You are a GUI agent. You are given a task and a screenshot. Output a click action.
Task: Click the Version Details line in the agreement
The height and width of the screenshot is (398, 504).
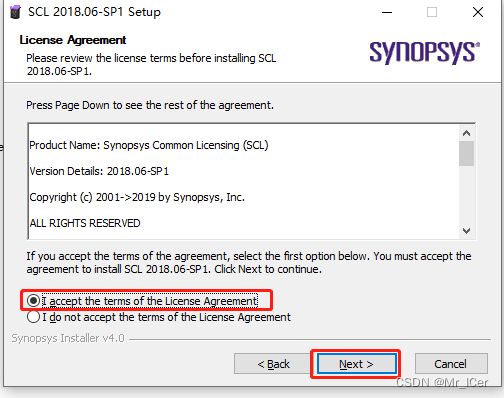click(x=99, y=171)
